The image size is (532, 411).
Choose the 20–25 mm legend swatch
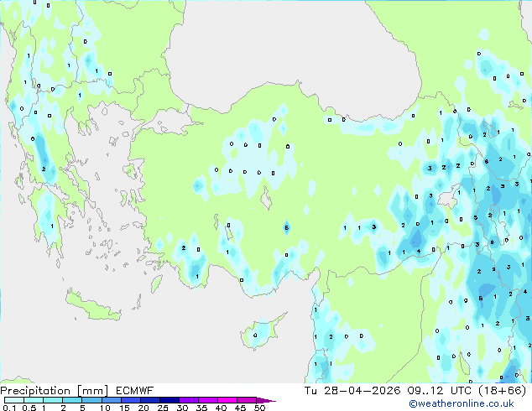tap(149, 400)
